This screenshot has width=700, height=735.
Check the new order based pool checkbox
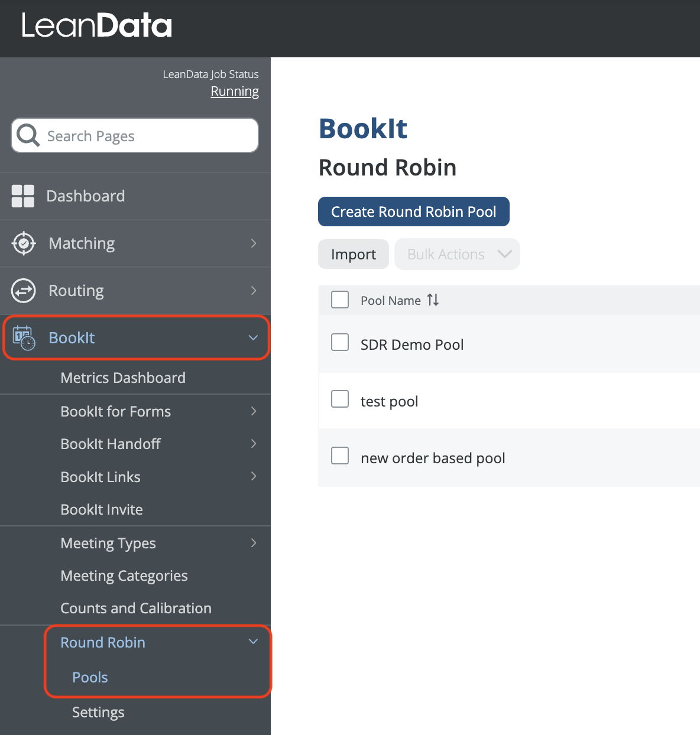[x=340, y=456]
